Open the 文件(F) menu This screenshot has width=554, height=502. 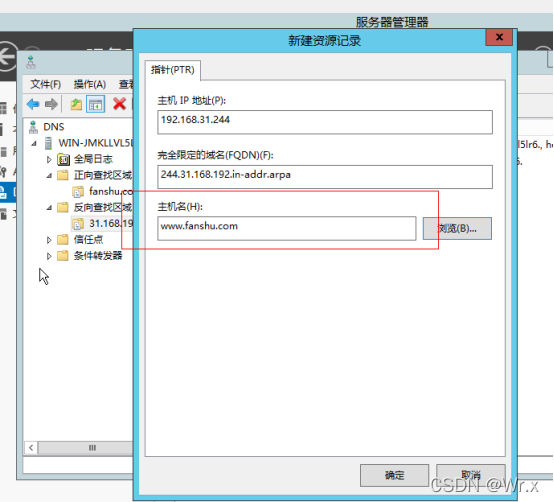pyautogui.click(x=46, y=84)
